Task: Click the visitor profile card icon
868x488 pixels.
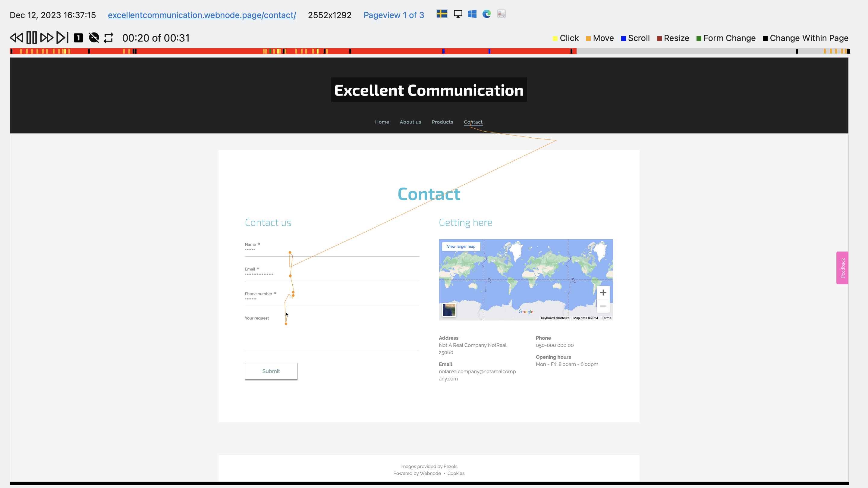Action: click(502, 14)
